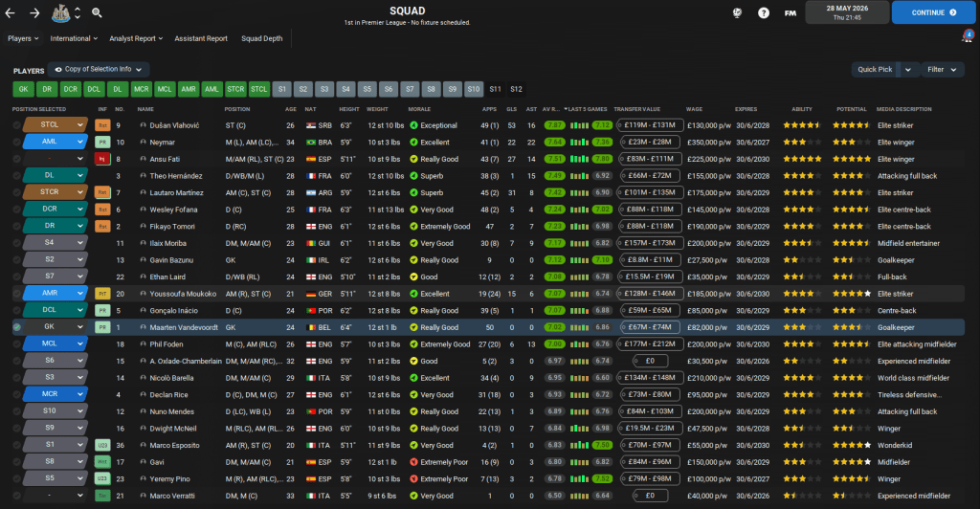Viewport: 980px width, 509px height.
Task: Click the Inj status icon for Ansu Fati
Action: pyautogui.click(x=102, y=159)
